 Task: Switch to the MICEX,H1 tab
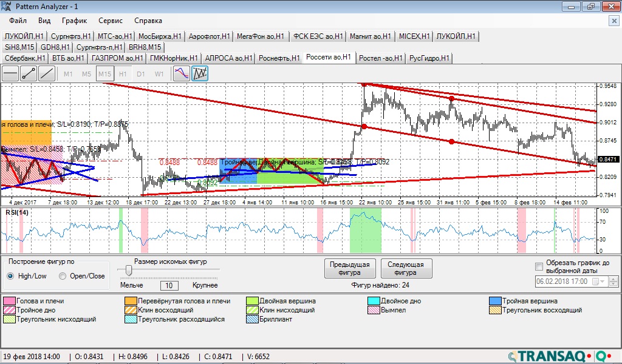(414, 36)
